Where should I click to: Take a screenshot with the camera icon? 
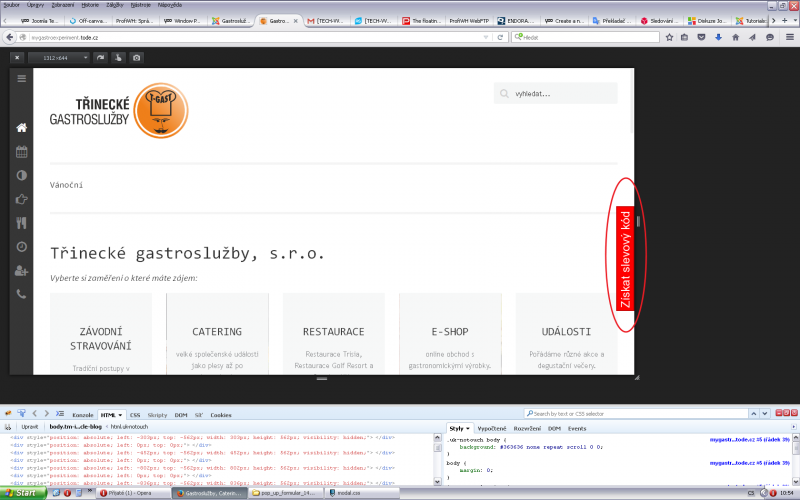[136, 58]
